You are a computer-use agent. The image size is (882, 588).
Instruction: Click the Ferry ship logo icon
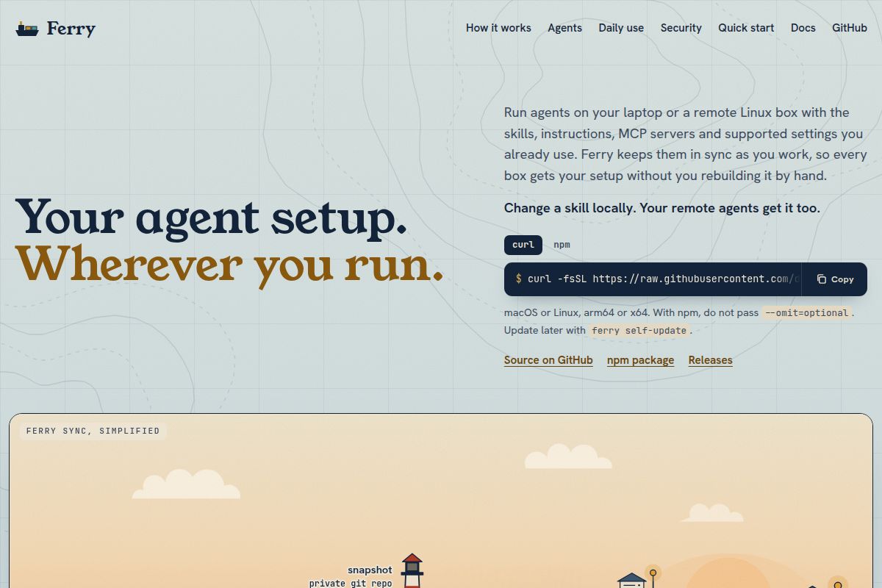point(27,29)
